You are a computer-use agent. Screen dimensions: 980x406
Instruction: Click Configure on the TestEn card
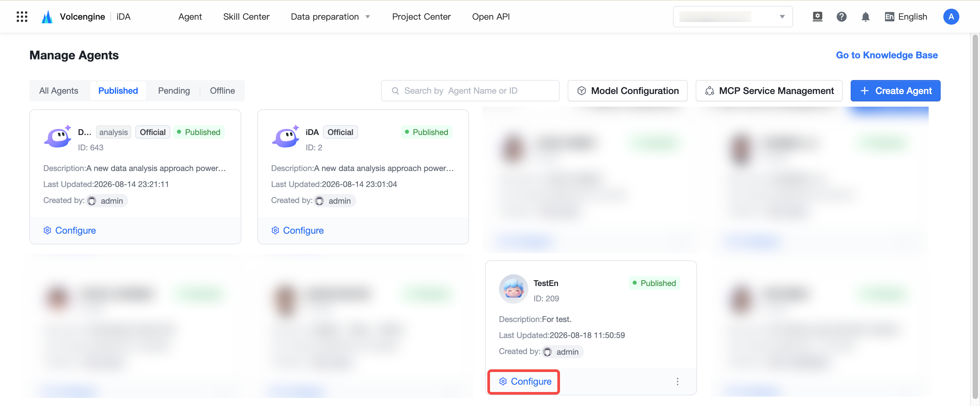[x=525, y=381]
